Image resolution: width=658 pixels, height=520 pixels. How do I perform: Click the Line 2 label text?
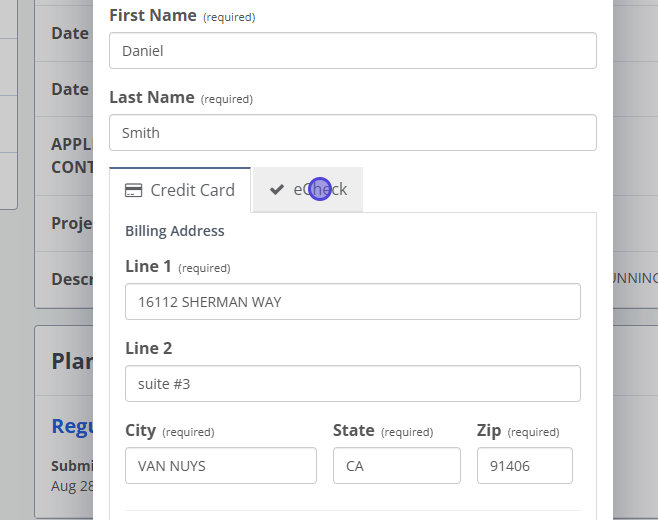point(149,348)
